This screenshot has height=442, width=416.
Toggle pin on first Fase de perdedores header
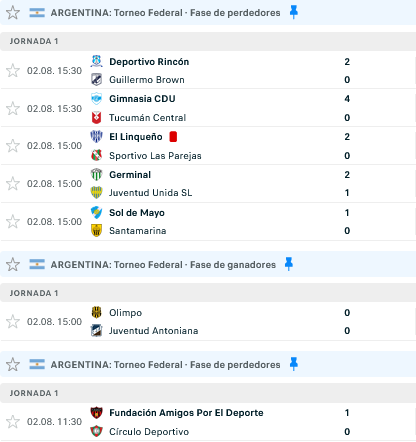(x=293, y=12)
